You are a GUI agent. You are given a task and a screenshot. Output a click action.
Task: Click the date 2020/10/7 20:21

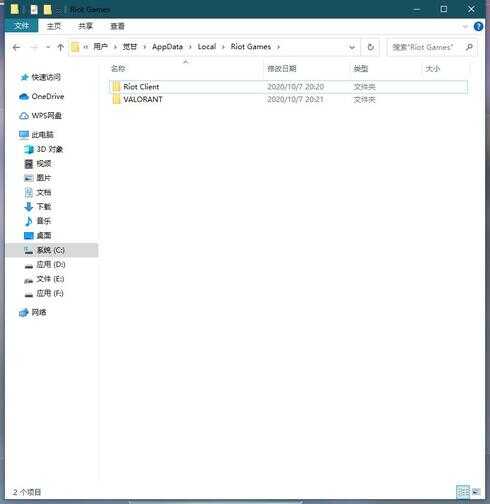point(295,99)
